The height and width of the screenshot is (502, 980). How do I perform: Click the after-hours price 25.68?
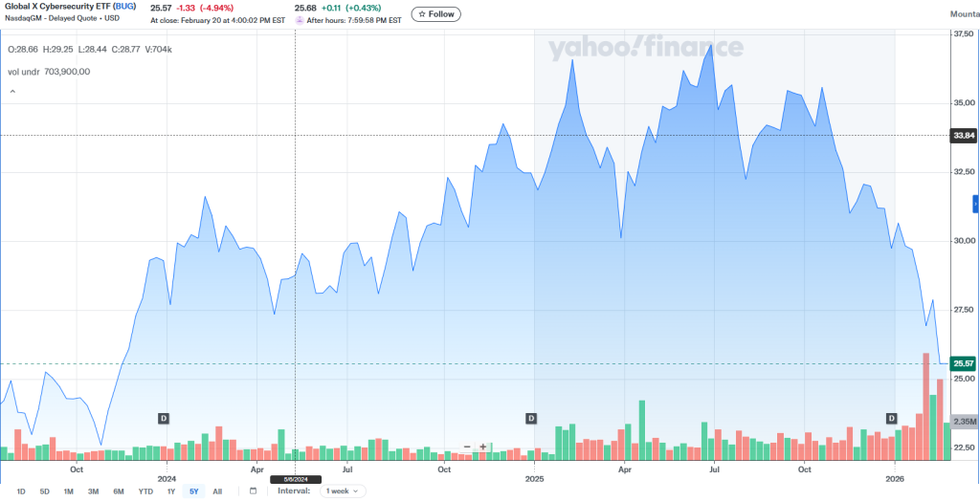point(303,8)
